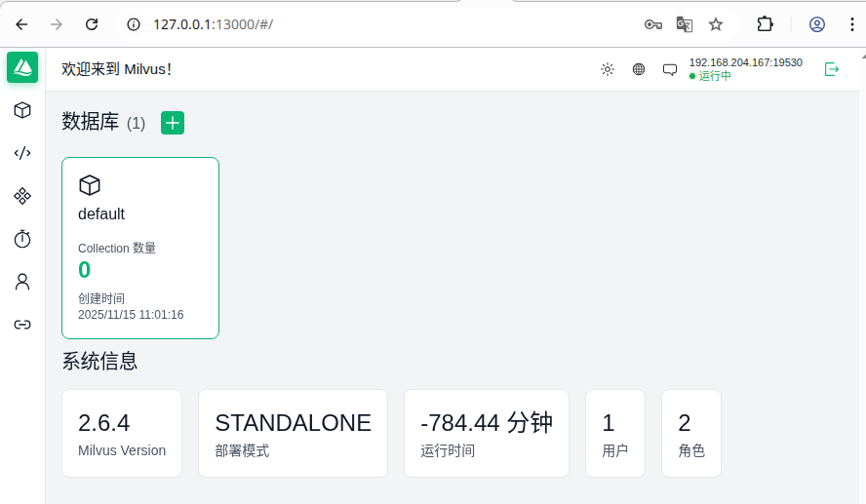Open the system view diamond-grid icon
Image resolution: width=866 pixels, height=504 pixels.
(x=22, y=196)
